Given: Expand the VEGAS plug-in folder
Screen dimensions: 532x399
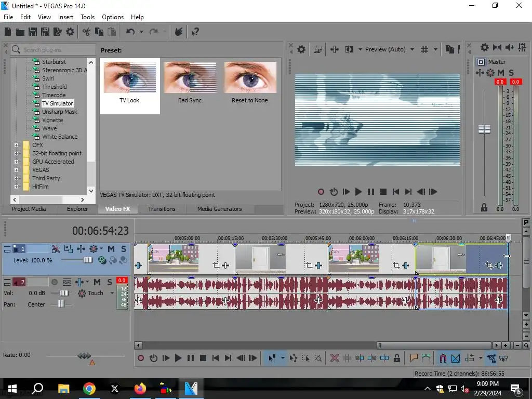Looking at the screenshot, I should click(x=16, y=170).
